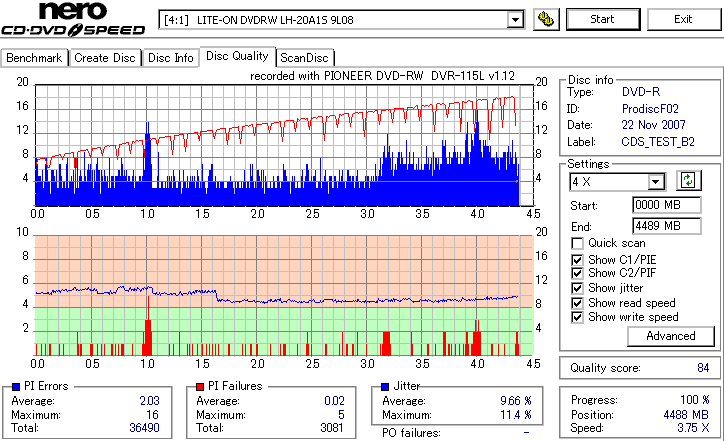Image resolution: width=724 pixels, height=441 pixels.
Task: Click the disc type DVD-R
Action: (x=641, y=92)
